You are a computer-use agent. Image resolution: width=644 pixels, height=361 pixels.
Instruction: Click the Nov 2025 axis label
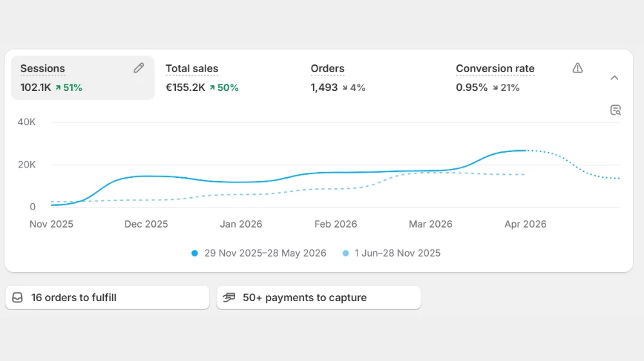click(52, 224)
